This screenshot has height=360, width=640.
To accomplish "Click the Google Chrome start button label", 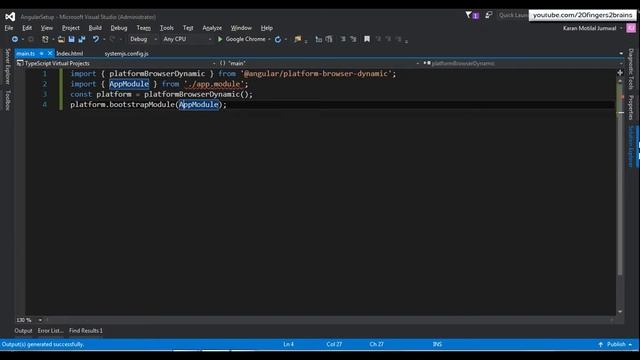I will 245,39.
